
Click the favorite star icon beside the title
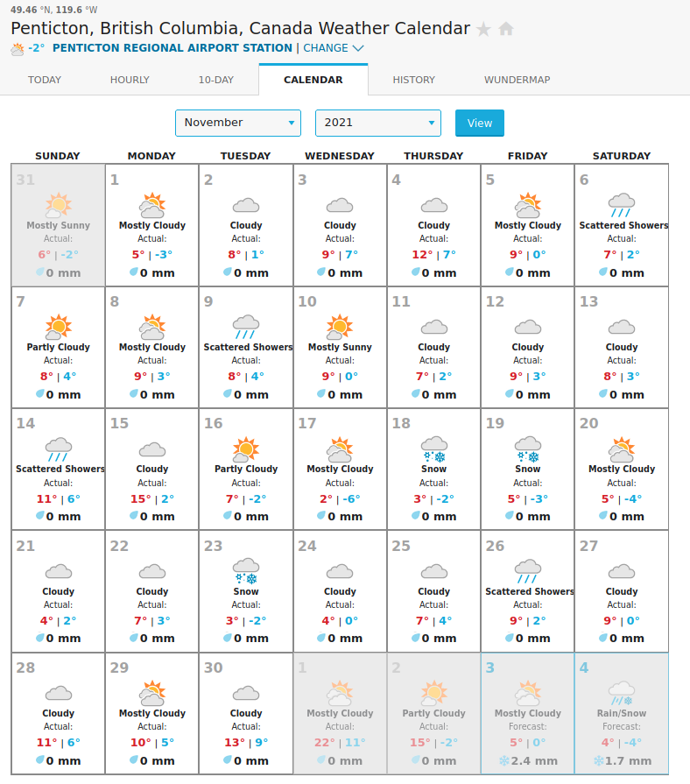coord(483,29)
